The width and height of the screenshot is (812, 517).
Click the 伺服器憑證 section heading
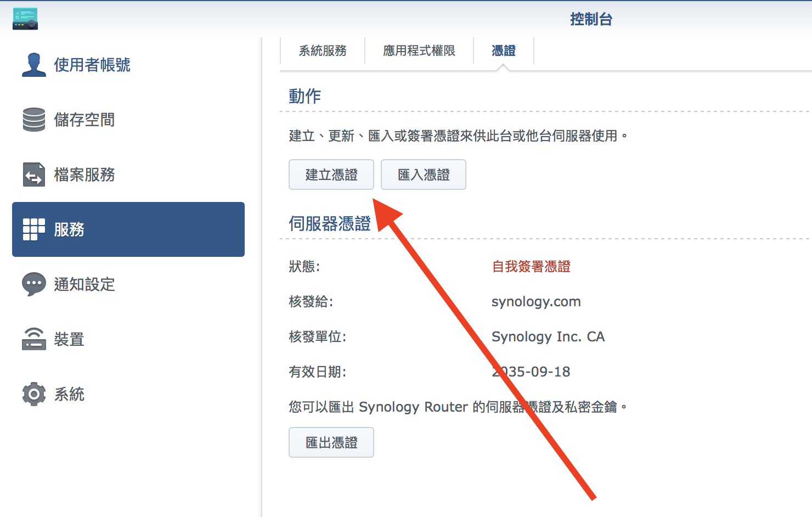(330, 224)
